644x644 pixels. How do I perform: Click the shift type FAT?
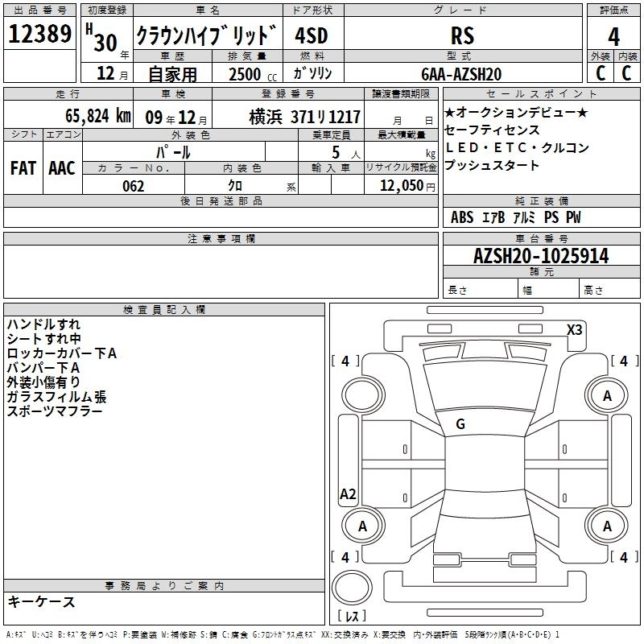tap(23, 168)
